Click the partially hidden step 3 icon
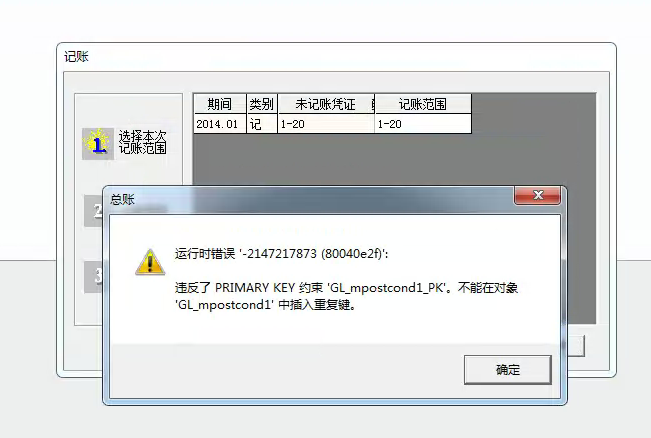 point(93,277)
